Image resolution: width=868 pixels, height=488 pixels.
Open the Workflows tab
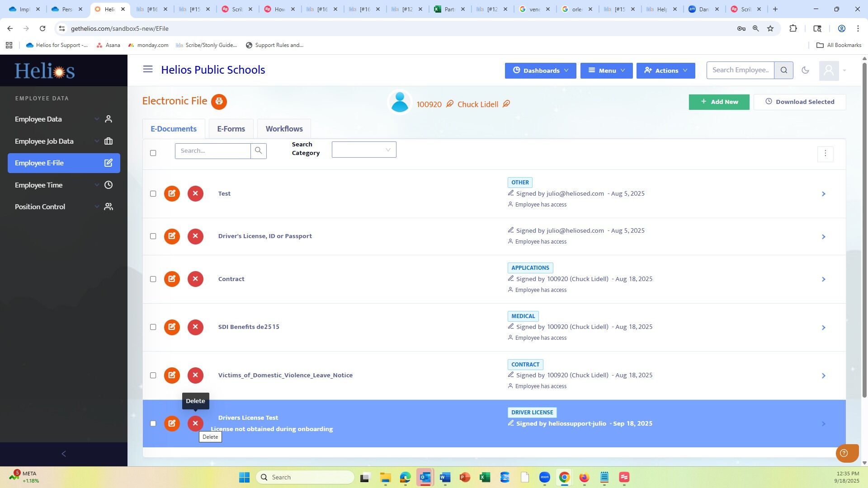pos(284,129)
